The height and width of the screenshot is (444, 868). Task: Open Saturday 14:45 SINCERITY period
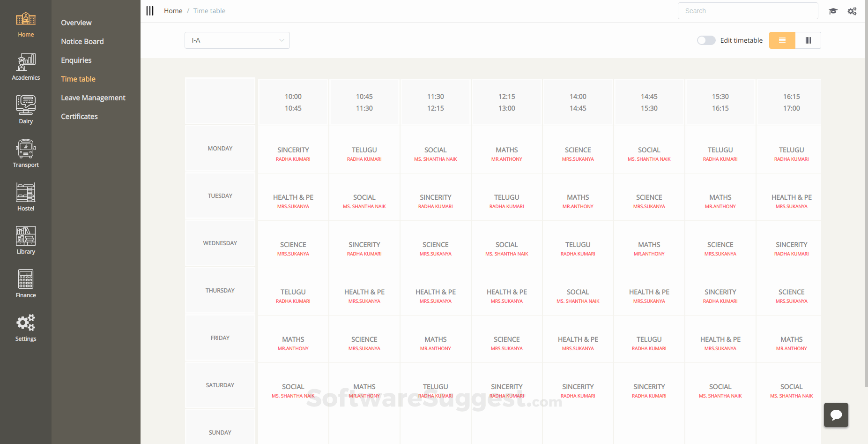[649, 387]
